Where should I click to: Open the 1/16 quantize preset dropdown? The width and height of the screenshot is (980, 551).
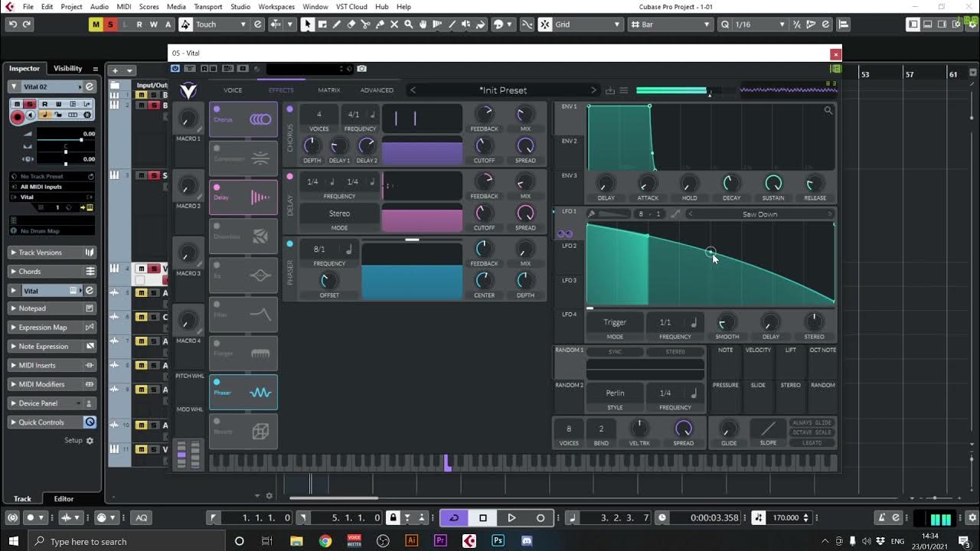(758, 24)
